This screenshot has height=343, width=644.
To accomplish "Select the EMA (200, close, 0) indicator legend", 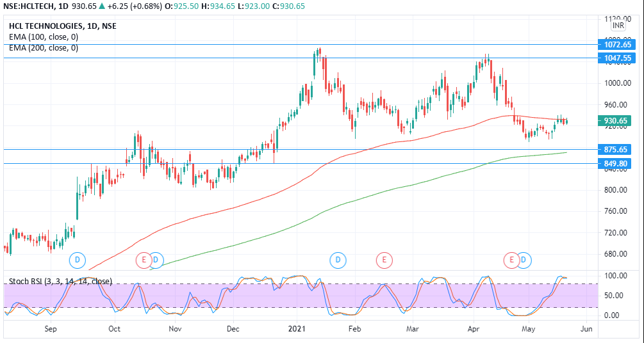I will coord(44,48).
